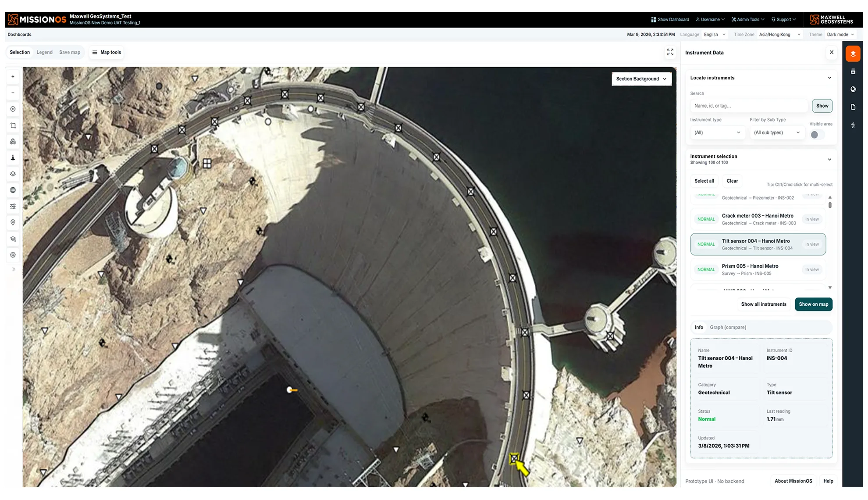The width and height of the screenshot is (868, 500).
Task: Select the crop area tool icon
Action: 13,125
